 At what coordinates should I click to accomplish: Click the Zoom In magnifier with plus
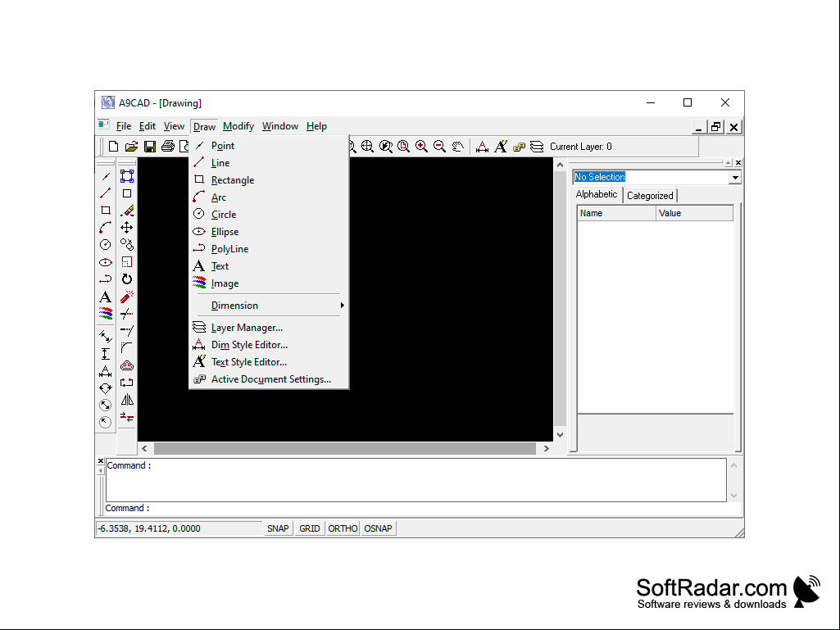pos(421,147)
